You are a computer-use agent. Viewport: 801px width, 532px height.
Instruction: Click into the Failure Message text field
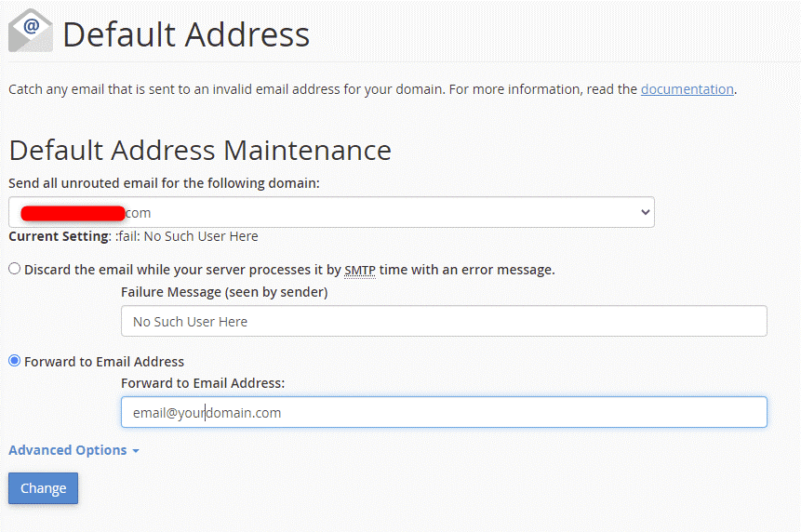pyautogui.click(x=443, y=321)
